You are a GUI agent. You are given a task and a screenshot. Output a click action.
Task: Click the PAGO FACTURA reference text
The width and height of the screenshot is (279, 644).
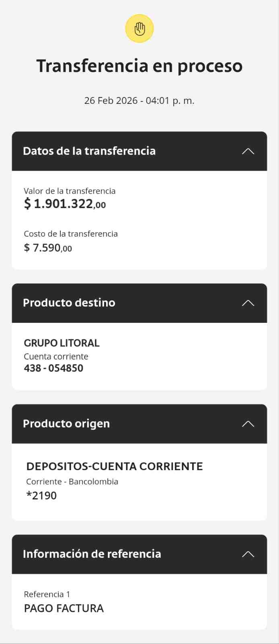(64, 608)
